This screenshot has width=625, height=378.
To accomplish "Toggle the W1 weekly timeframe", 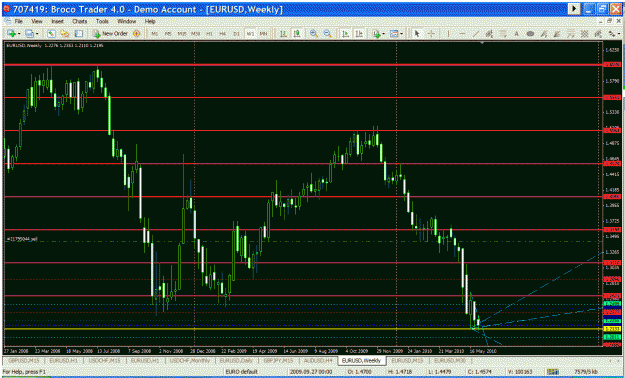I will tap(250, 34).
